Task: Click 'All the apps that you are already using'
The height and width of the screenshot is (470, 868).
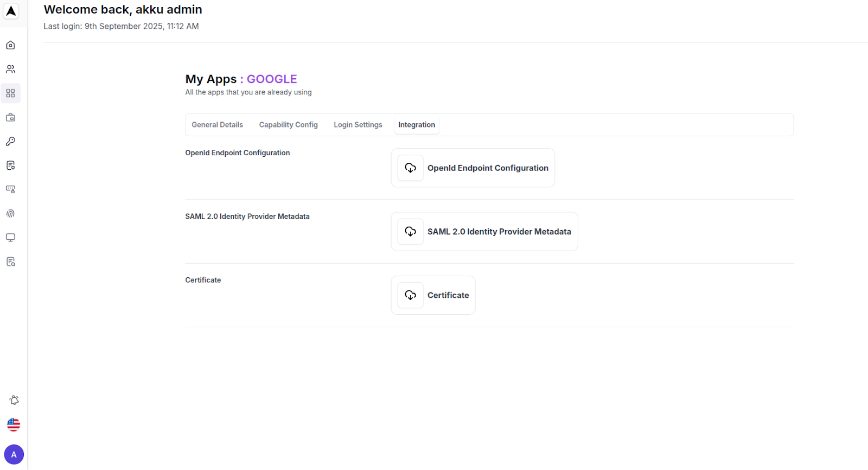Action: [x=248, y=92]
